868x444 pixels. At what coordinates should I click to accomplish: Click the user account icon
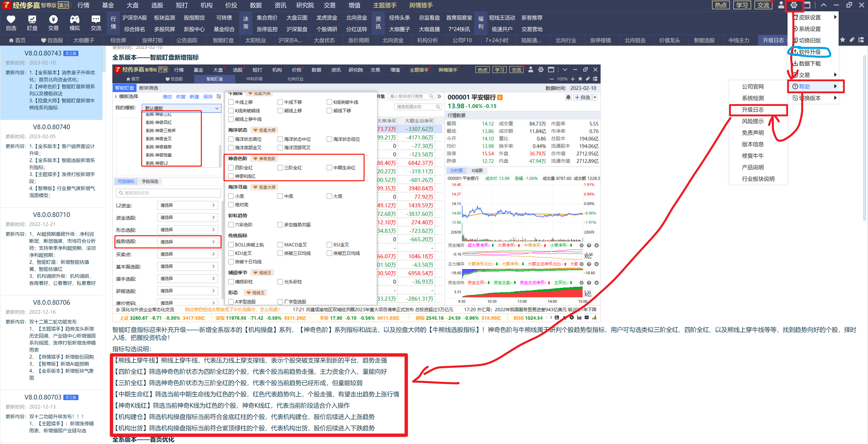[x=781, y=5]
